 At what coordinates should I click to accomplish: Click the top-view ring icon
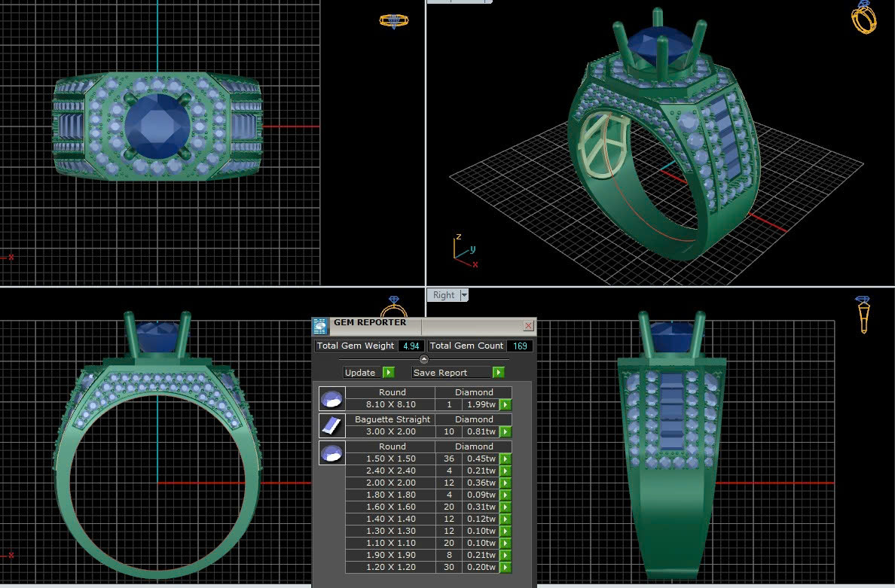pos(393,20)
